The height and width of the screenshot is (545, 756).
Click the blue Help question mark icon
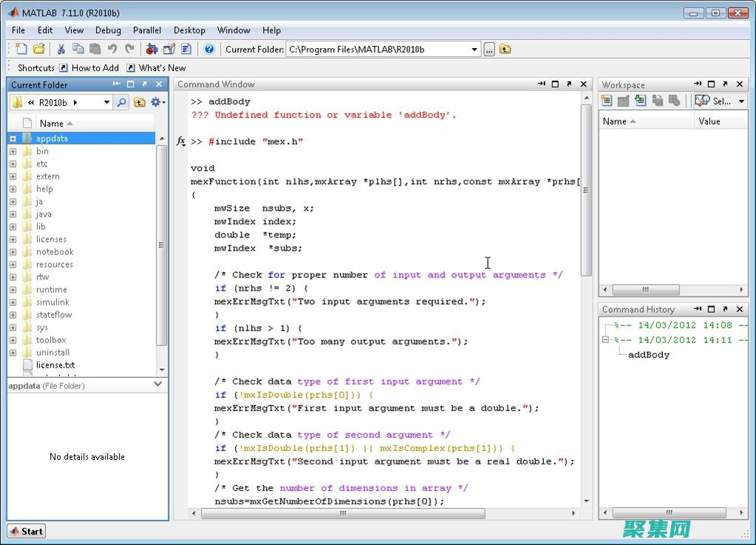(209, 50)
